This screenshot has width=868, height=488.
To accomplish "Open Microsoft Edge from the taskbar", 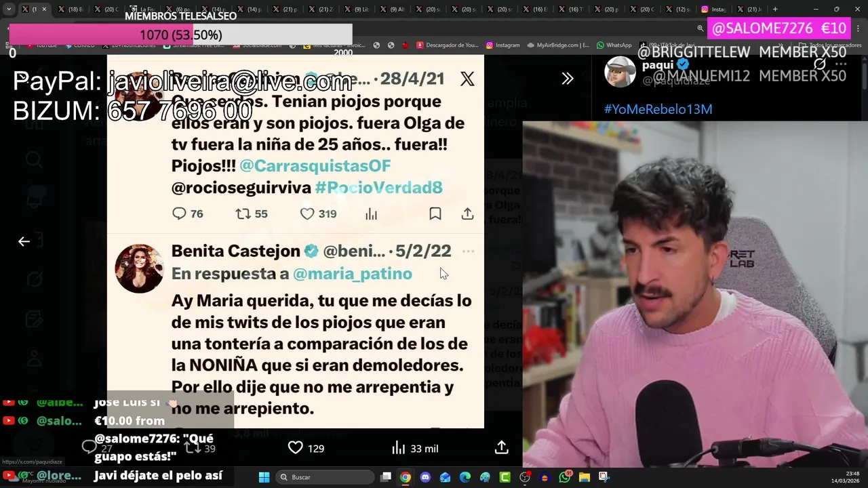I will click(x=465, y=477).
